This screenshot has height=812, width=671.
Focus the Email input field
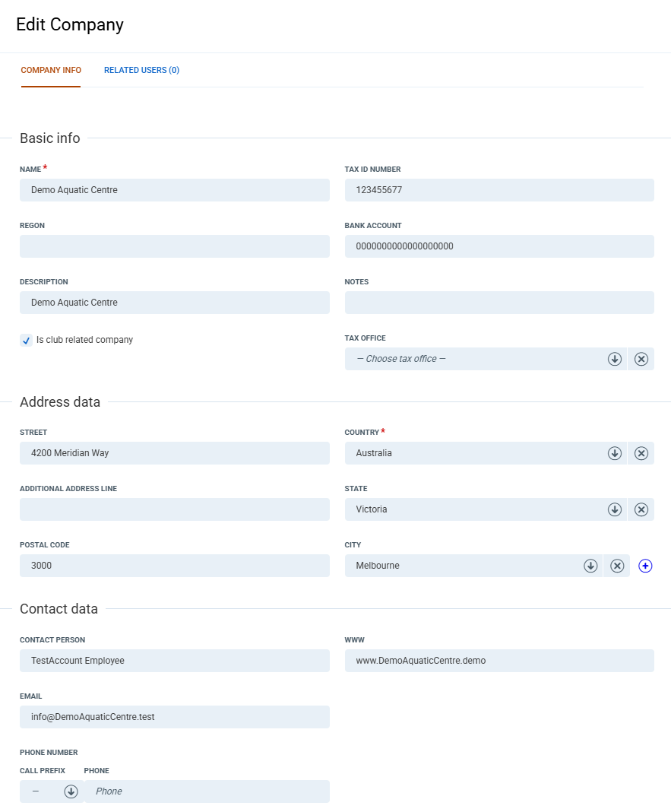click(x=175, y=717)
